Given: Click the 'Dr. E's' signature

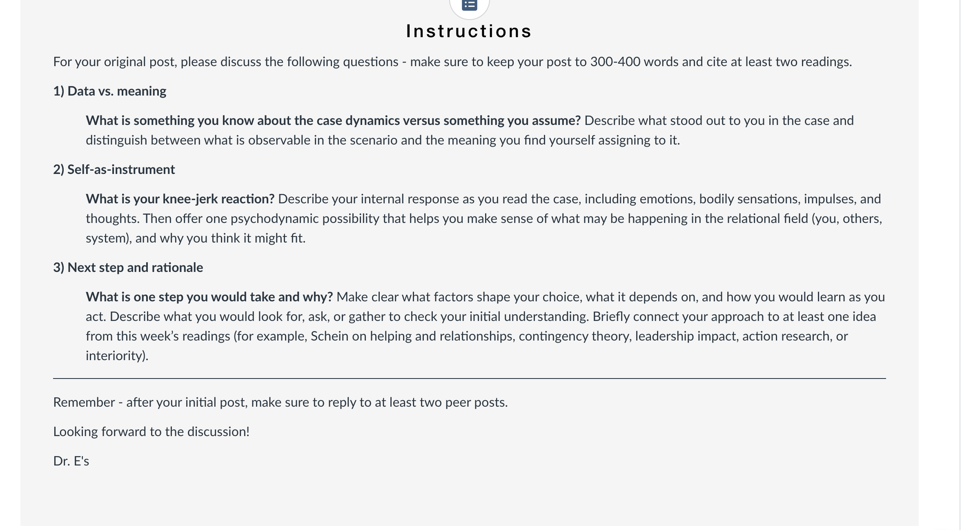Looking at the screenshot, I should tap(71, 461).
